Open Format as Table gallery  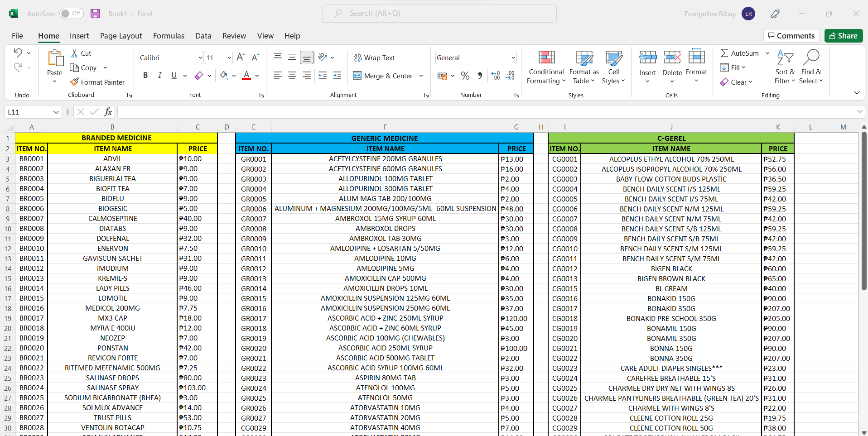584,67
